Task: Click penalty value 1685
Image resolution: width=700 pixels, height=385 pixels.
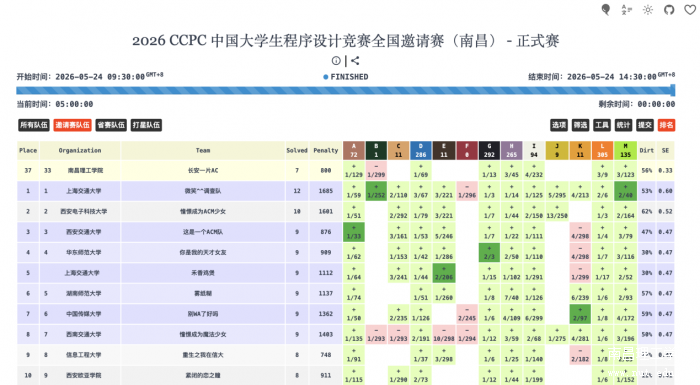Action: click(x=326, y=191)
